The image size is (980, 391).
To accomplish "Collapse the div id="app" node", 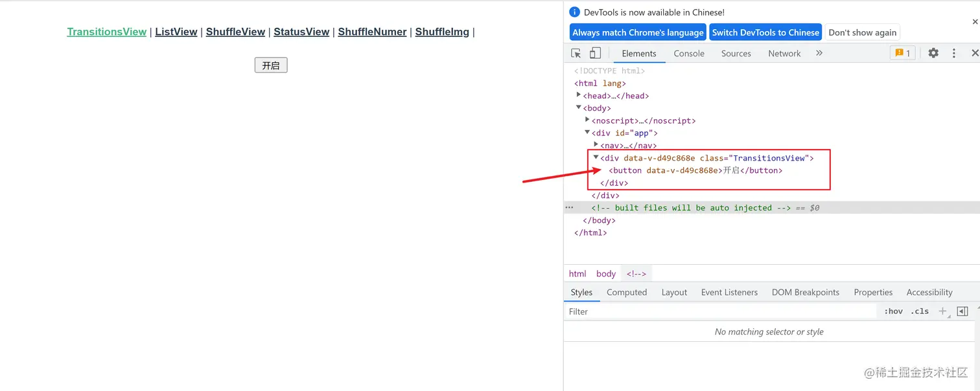I will pyautogui.click(x=587, y=132).
